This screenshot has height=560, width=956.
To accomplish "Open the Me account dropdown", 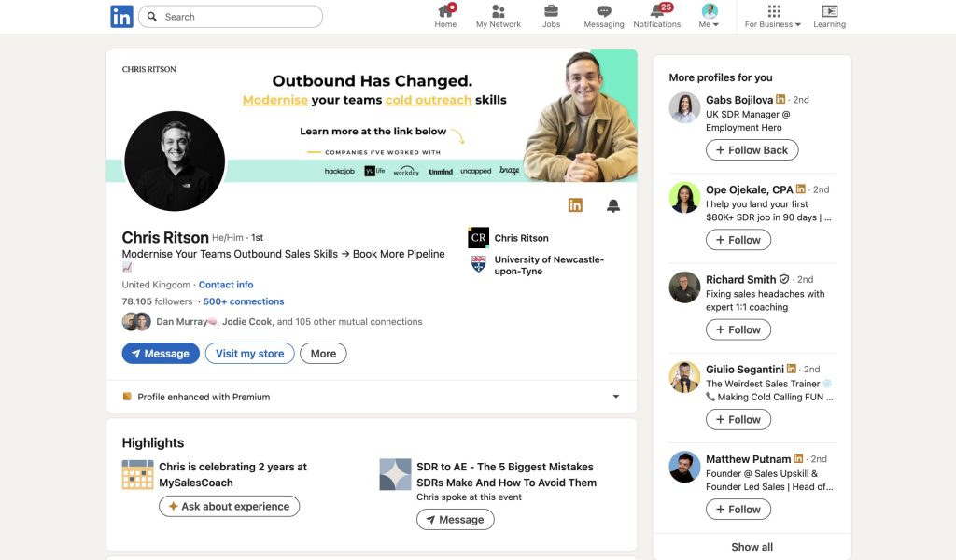I will (710, 16).
